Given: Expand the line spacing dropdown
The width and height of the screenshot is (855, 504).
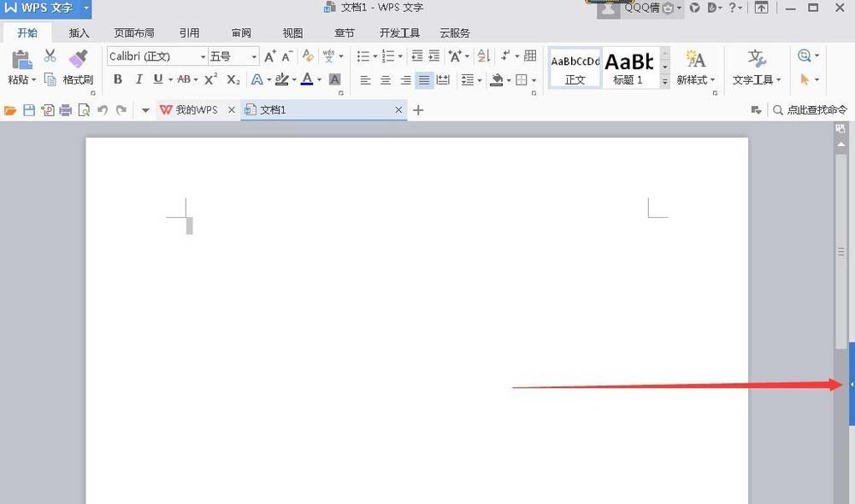Looking at the screenshot, I should coord(480,80).
